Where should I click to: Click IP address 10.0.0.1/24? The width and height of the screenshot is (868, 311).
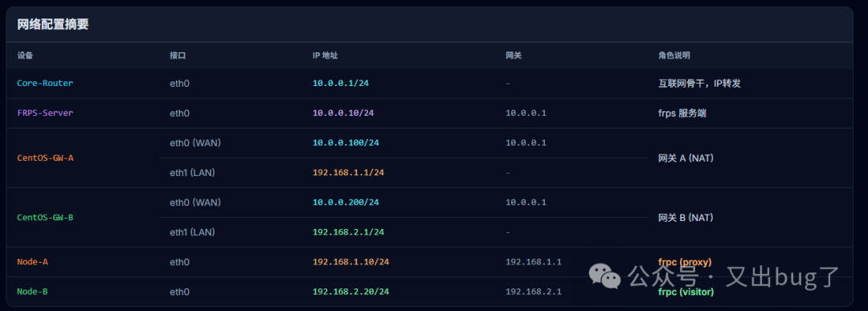(341, 83)
